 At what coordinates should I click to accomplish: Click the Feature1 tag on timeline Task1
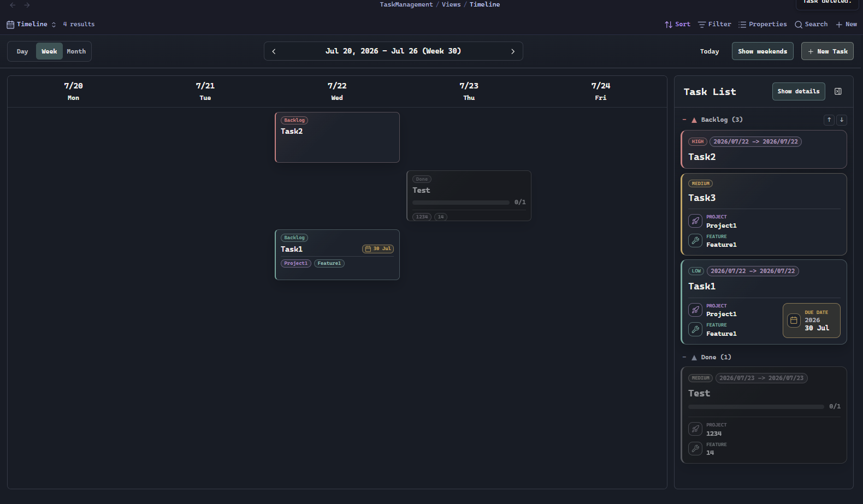pyautogui.click(x=329, y=263)
